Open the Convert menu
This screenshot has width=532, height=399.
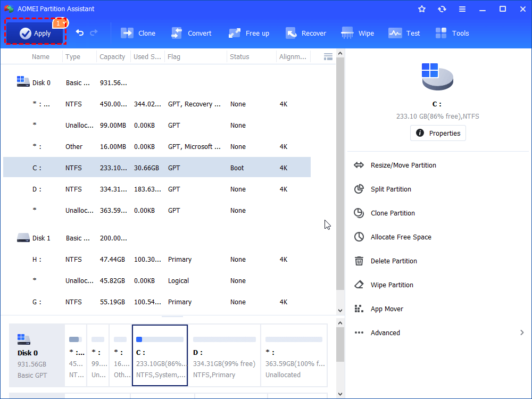pos(191,33)
